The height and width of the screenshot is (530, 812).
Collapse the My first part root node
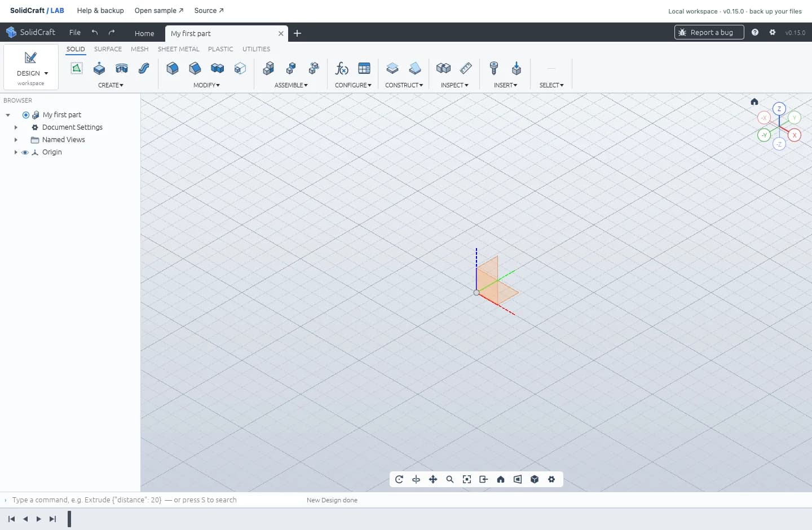click(8, 115)
